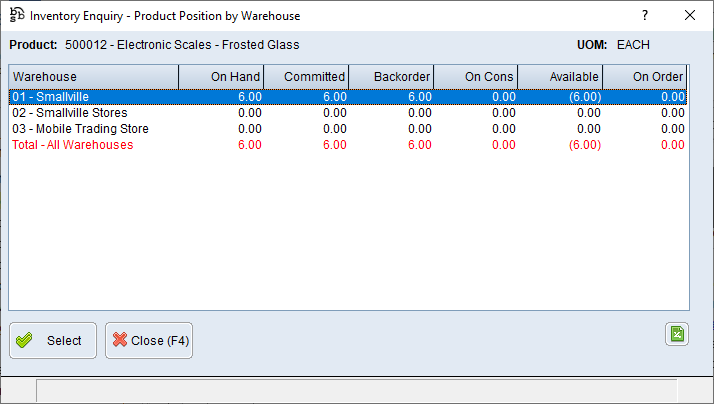Viewport: 714px width, 404px height.
Task: Click the Backorder column header
Action: click(x=391, y=77)
